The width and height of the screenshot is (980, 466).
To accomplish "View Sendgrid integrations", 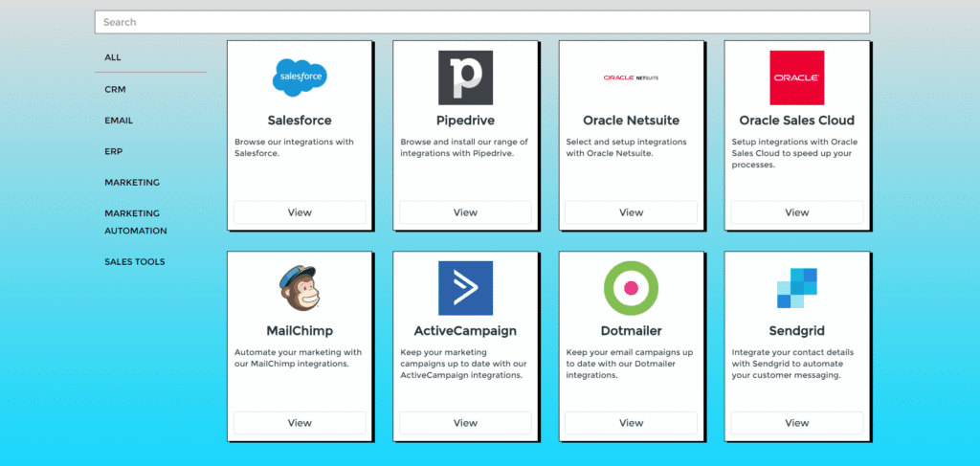I will [796, 423].
